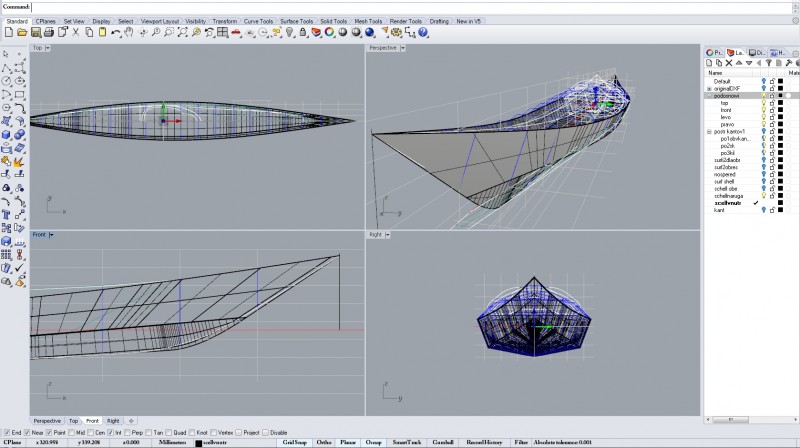Toggle visibility bulb of the Default layer
800x448 pixels.
763,81
